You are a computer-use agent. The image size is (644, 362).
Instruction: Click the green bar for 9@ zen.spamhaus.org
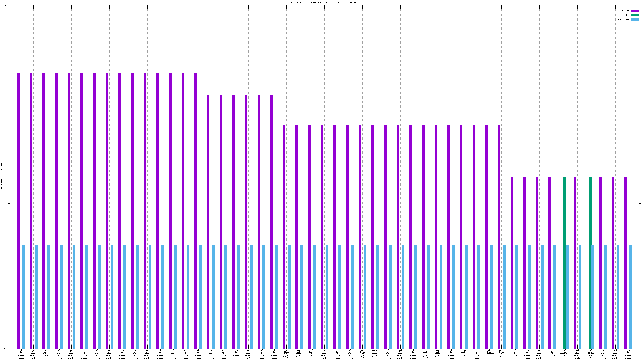[x=565, y=262]
